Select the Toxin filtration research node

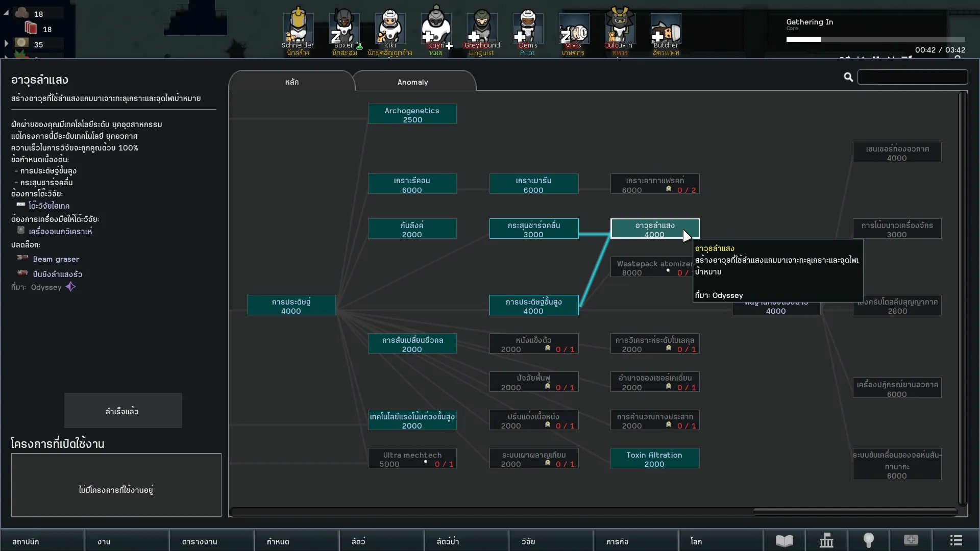(x=654, y=459)
